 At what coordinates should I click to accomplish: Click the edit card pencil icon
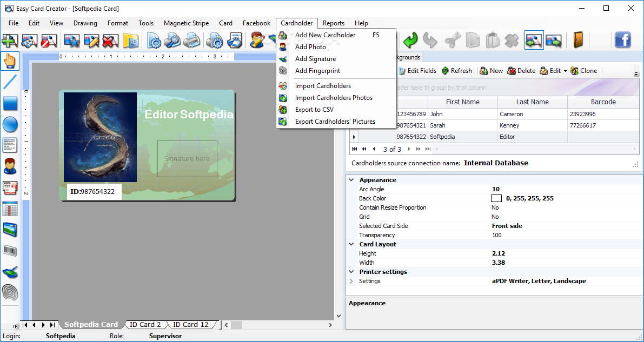tap(91, 40)
